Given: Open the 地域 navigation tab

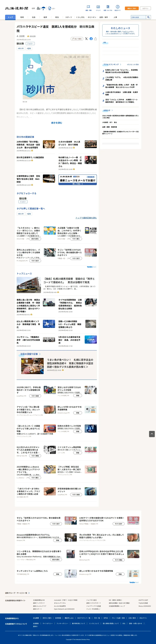Looking at the screenshot, I should [22, 17].
